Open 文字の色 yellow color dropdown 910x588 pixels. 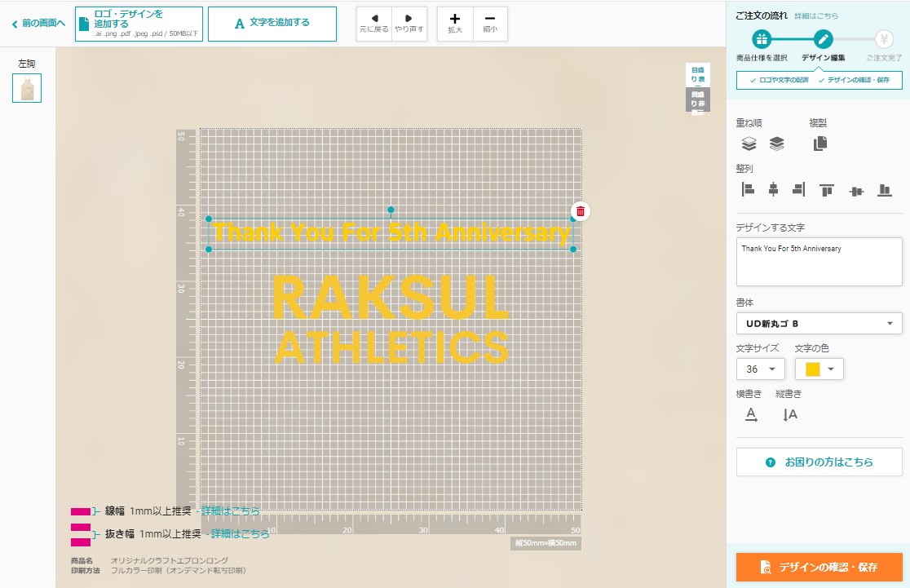click(819, 369)
